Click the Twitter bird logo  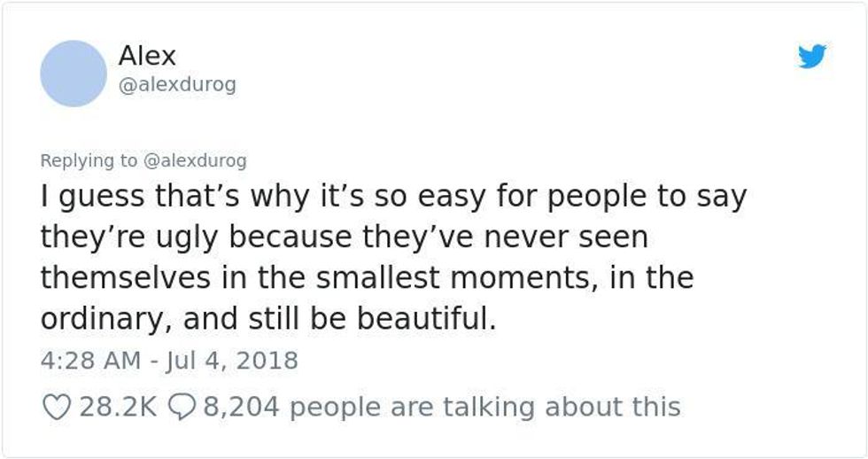pos(812,57)
